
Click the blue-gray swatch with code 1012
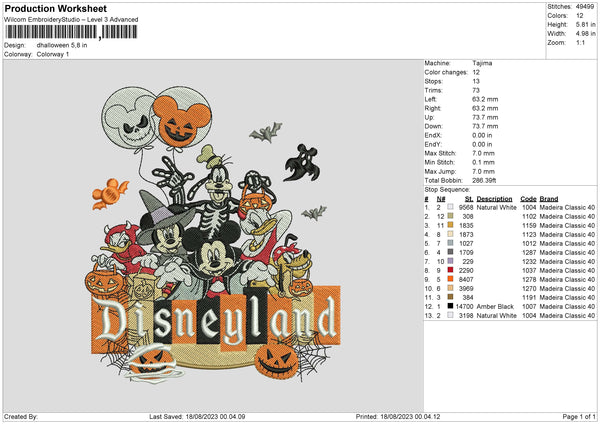pyautogui.click(x=450, y=243)
